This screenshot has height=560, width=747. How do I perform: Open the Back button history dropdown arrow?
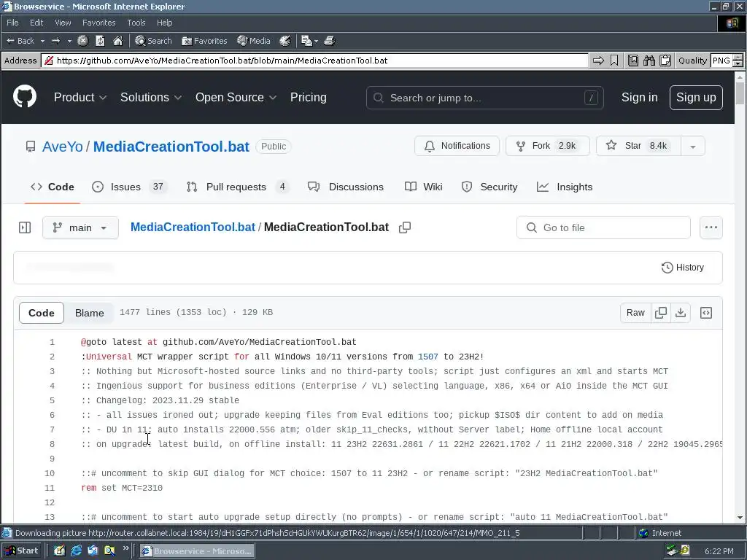point(42,42)
